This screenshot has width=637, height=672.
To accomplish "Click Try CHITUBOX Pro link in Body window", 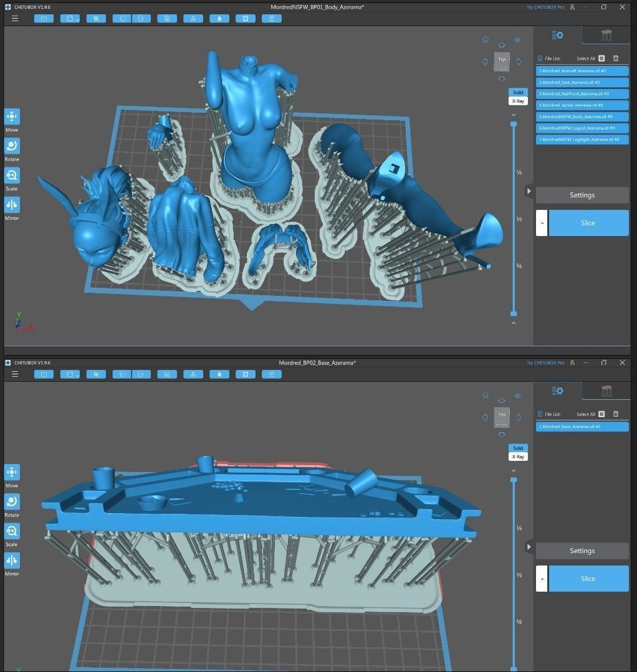I will pos(545,7).
